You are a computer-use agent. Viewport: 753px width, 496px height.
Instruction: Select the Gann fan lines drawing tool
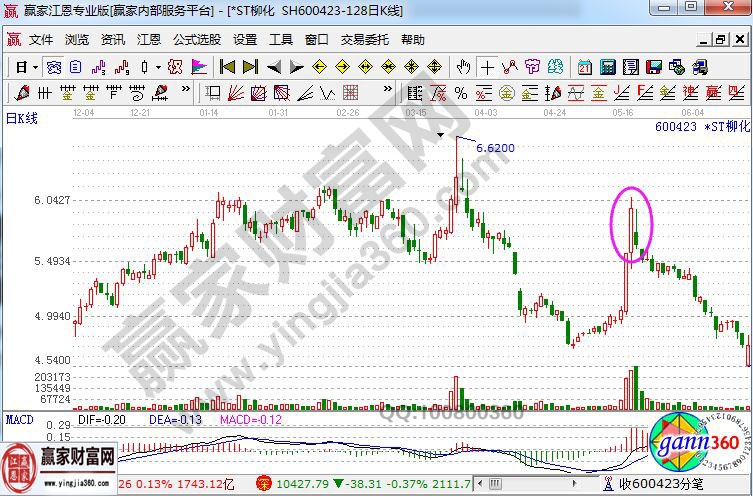(237, 93)
